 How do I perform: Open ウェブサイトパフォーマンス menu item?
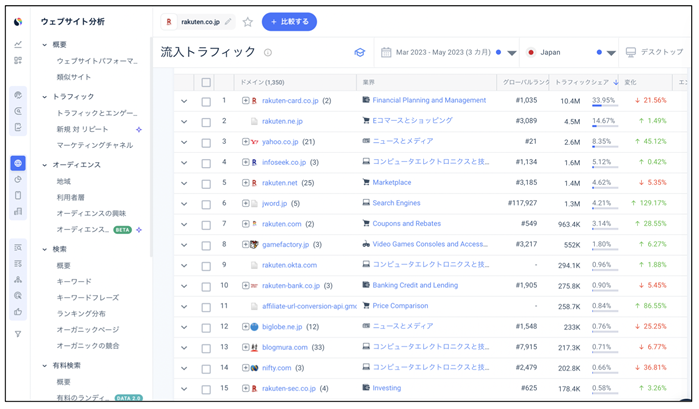point(97,61)
